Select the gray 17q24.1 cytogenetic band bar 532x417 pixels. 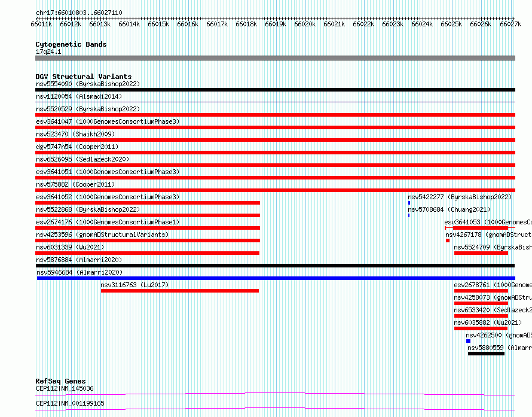pyautogui.click(x=275, y=58)
